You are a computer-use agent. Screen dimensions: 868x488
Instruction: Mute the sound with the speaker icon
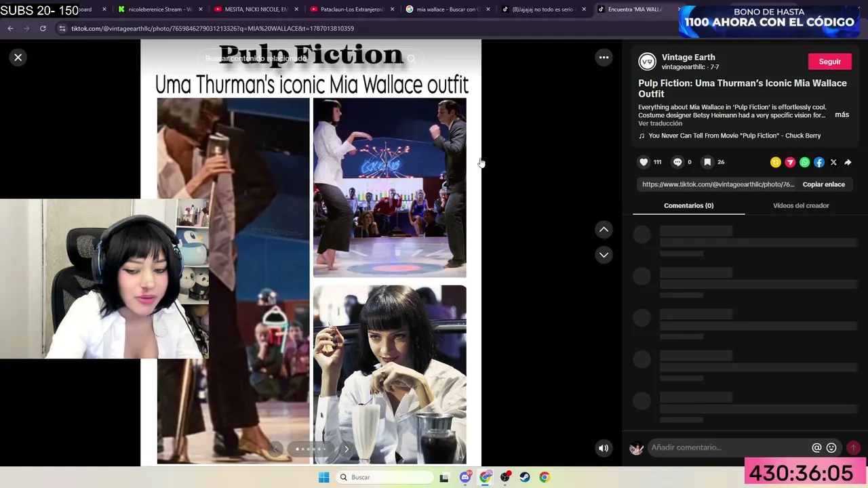pos(604,448)
